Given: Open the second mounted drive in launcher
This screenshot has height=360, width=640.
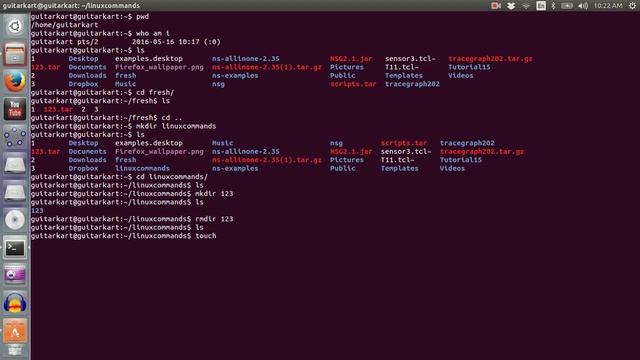Looking at the screenshot, I should pyautogui.click(x=15, y=192).
